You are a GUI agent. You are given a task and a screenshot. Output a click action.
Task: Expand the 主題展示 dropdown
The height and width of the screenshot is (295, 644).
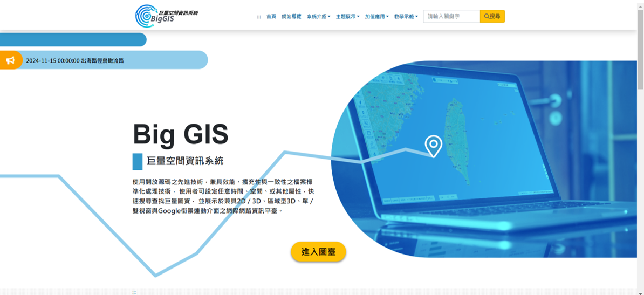347,16
